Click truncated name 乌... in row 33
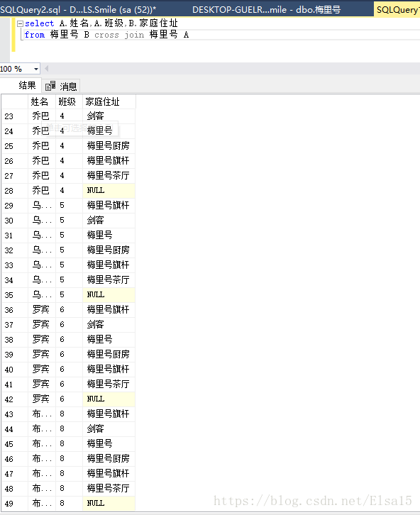This screenshot has height=515, width=420. coord(42,265)
